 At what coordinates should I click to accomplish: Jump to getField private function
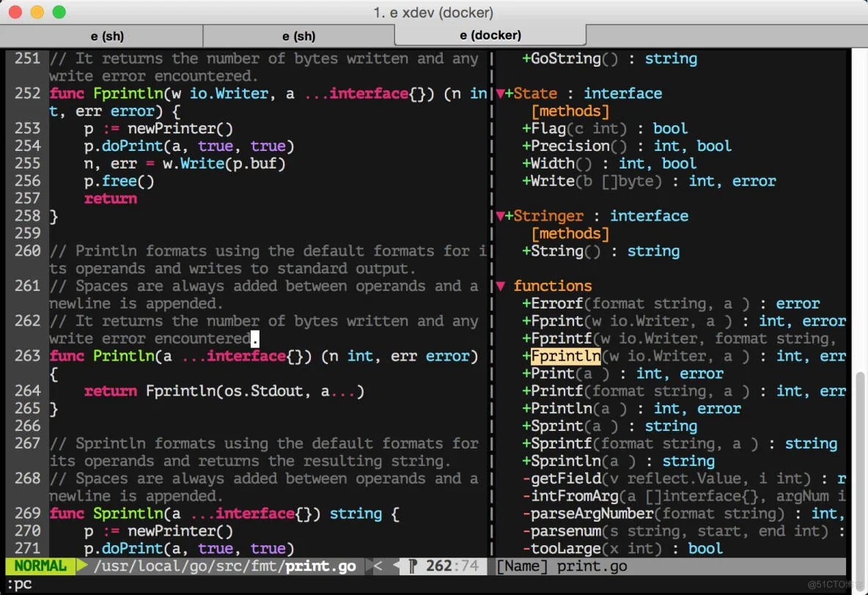[684, 478]
